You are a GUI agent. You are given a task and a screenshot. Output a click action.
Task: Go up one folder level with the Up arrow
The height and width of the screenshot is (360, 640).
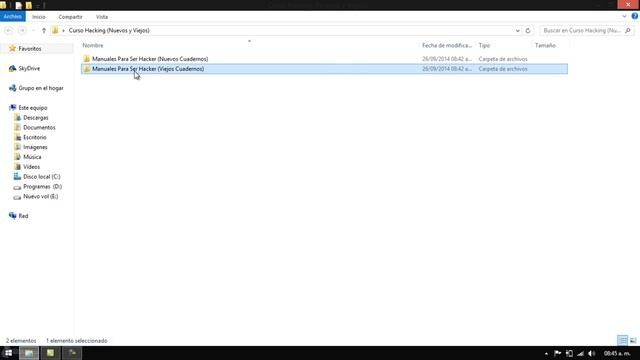click(x=44, y=31)
